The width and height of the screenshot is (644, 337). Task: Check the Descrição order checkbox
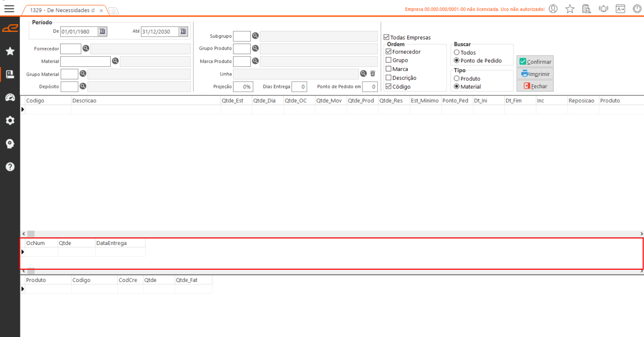coord(389,78)
